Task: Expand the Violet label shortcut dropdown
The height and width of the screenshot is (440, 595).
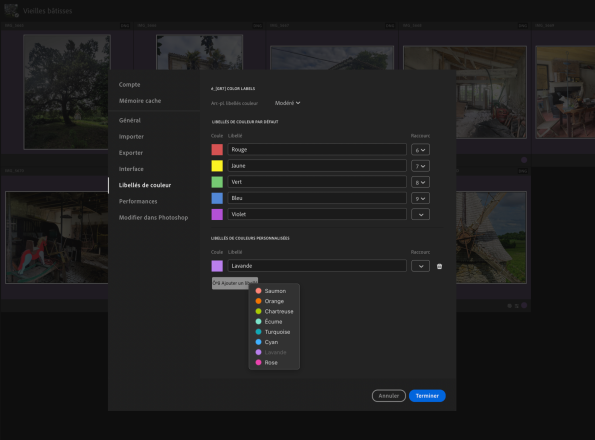Action: (x=420, y=214)
